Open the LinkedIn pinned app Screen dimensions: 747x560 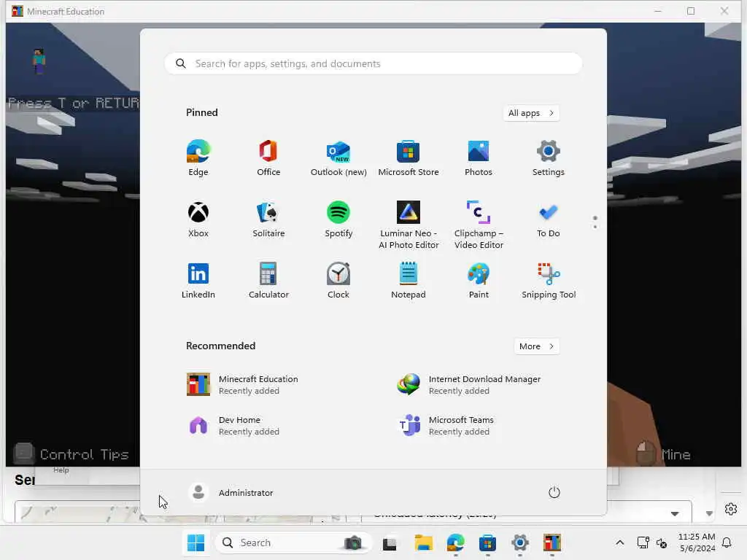pos(198,281)
